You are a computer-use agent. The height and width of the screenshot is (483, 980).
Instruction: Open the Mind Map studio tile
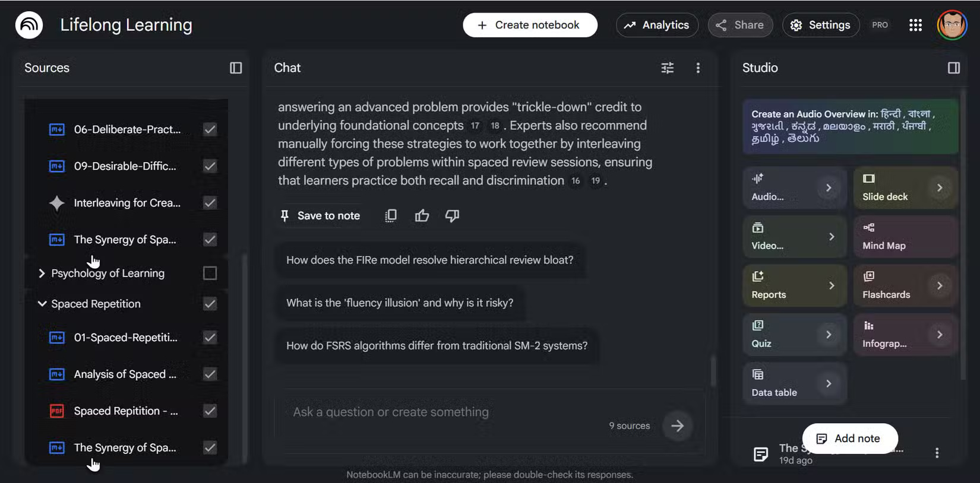click(x=905, y=236)
